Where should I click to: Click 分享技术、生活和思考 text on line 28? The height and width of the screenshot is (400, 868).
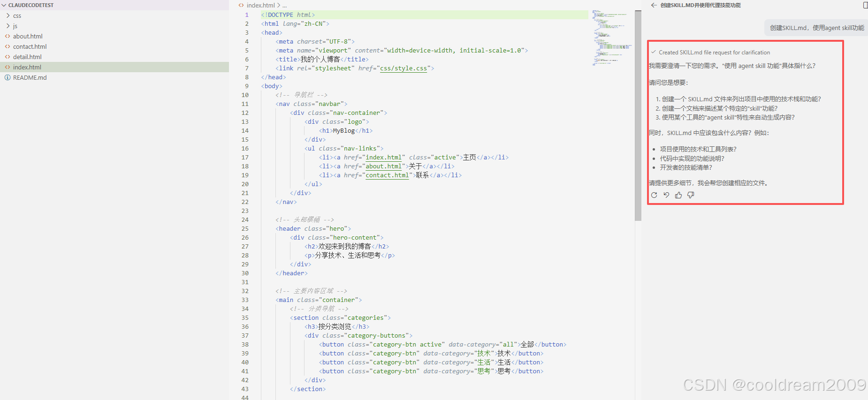[348, 256]
